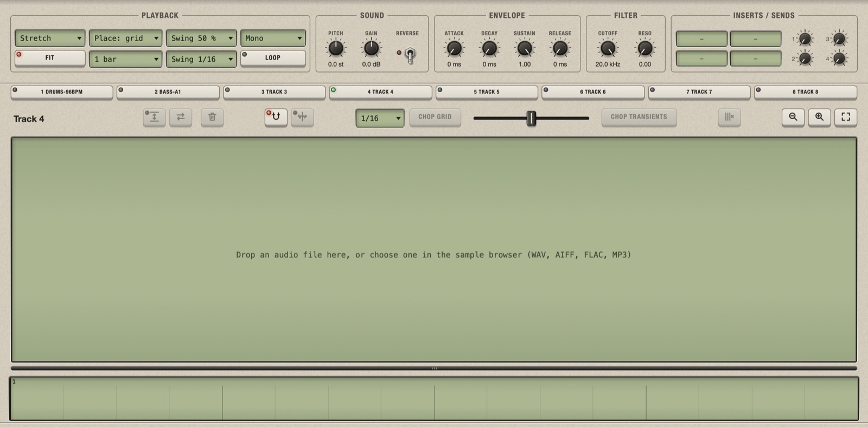Toggle the waveform snap icon button
This screenshot has height=427, width=868.
[302, 117]
